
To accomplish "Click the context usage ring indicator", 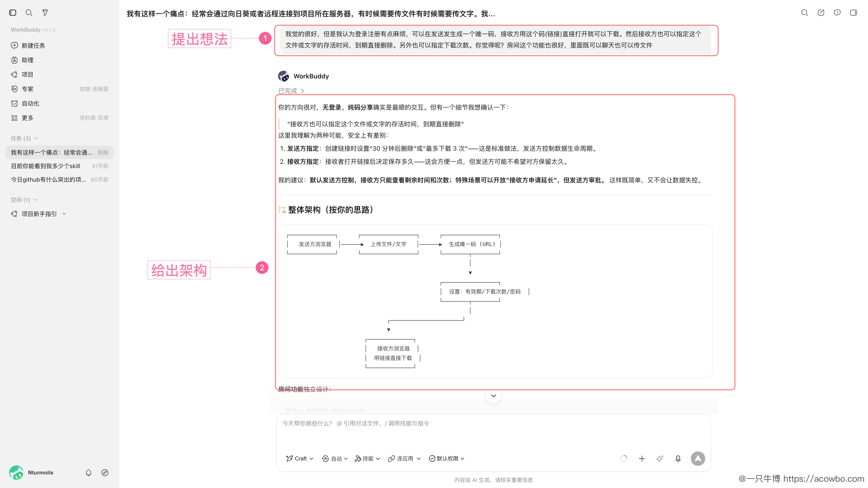I will [624, 458].
